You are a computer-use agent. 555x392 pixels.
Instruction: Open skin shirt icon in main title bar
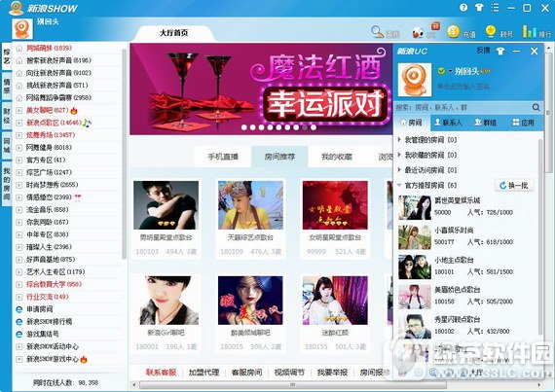click(x=479, y=8)
